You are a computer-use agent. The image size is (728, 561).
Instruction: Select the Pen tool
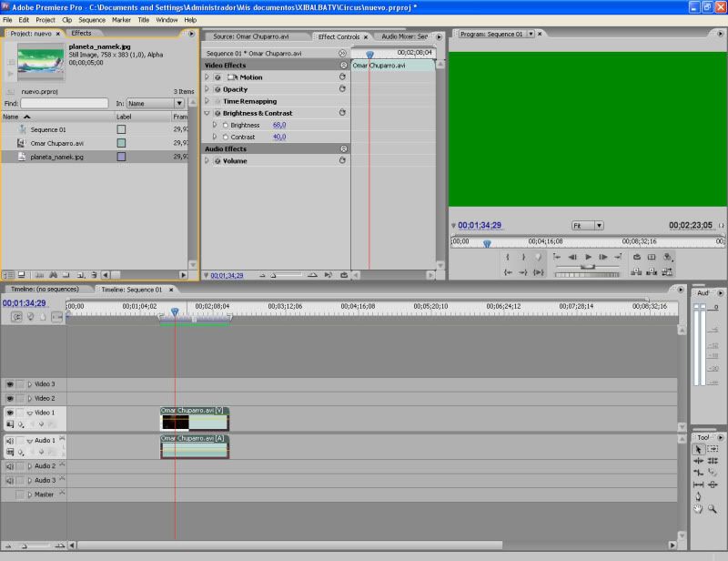pyautogui.click(x=698, y=497)
